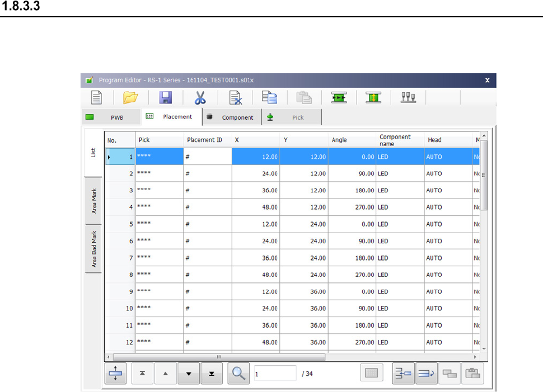Cut selection with the scissors icon
This screenshot has height=392, width=543.
pos(200,98)
